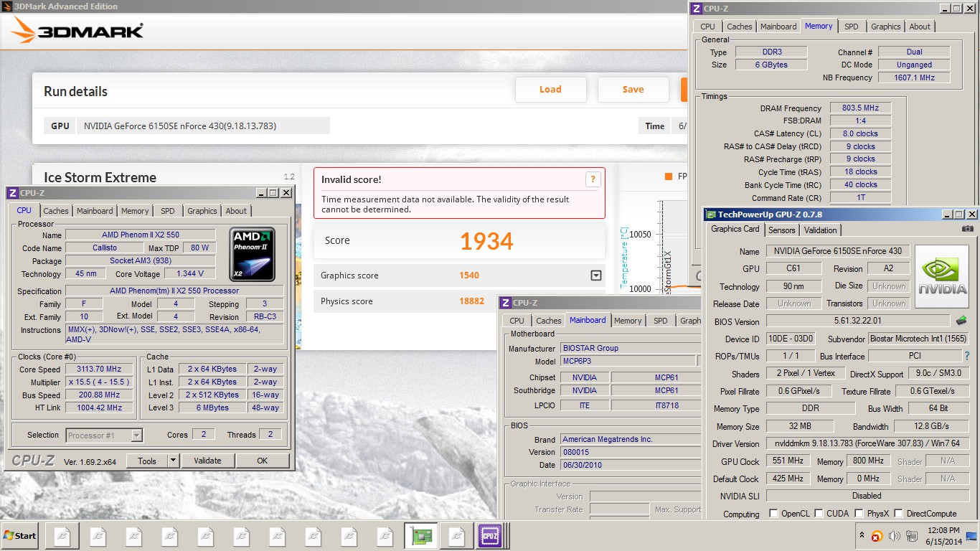Click the purple CPU-Z taskbar icon

[490, 536]
